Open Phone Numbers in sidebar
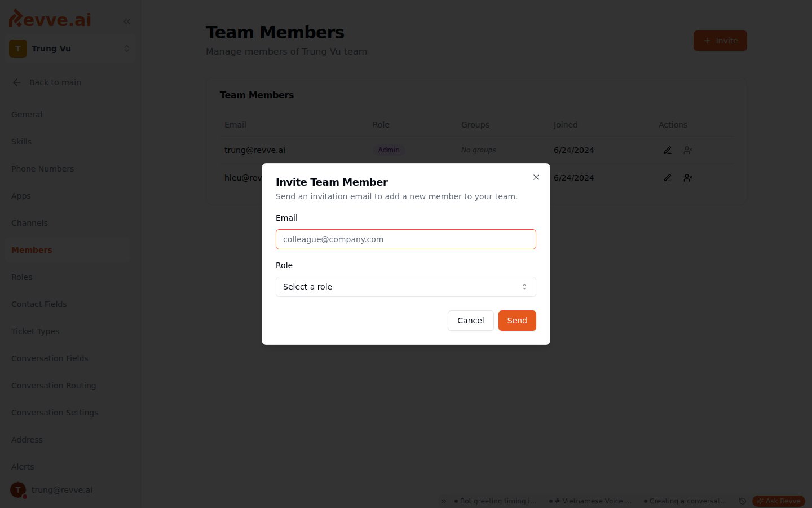This screenshot has height=508, width=812. (67, 169)
